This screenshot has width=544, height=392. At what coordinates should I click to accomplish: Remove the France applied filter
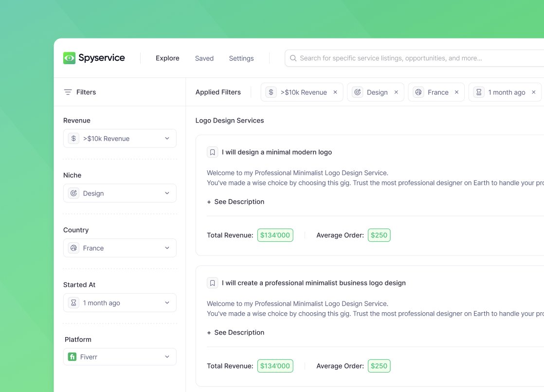456,92
